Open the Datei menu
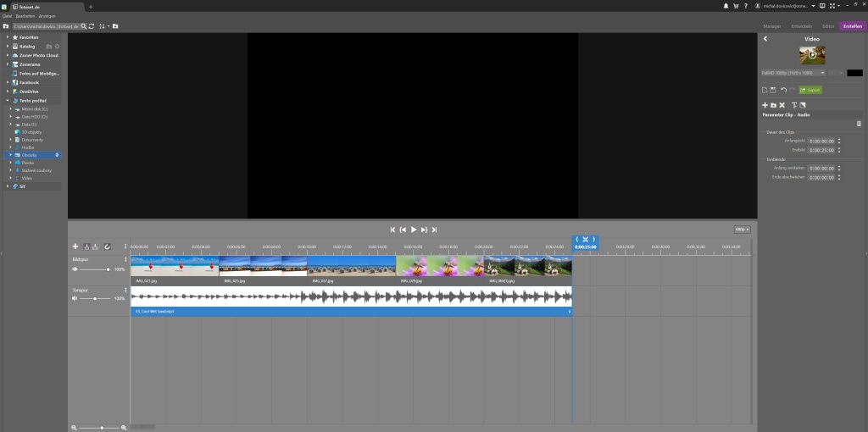The width and height of the screenshot is (868, 432). pos(7,16)
